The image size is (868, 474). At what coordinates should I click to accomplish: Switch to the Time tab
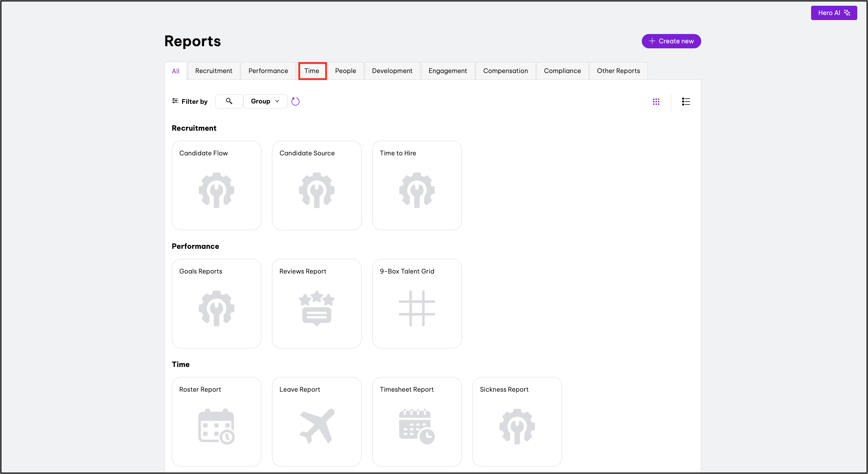312,71
